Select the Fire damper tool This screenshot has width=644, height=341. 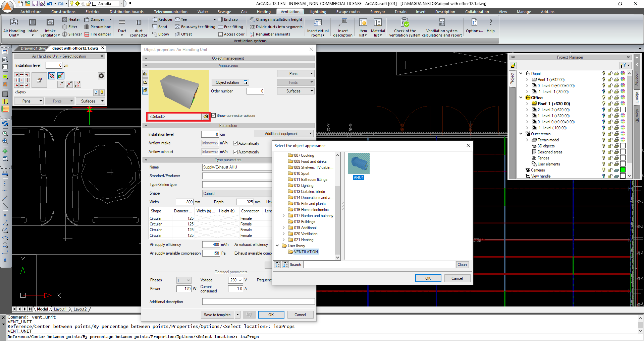click(98, 34)
